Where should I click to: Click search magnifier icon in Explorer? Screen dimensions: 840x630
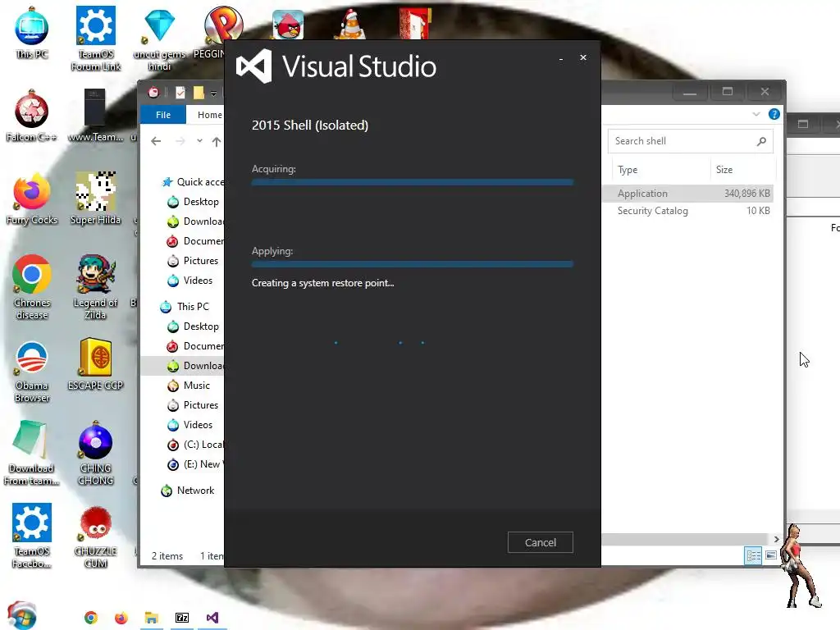tap(761, 141)
